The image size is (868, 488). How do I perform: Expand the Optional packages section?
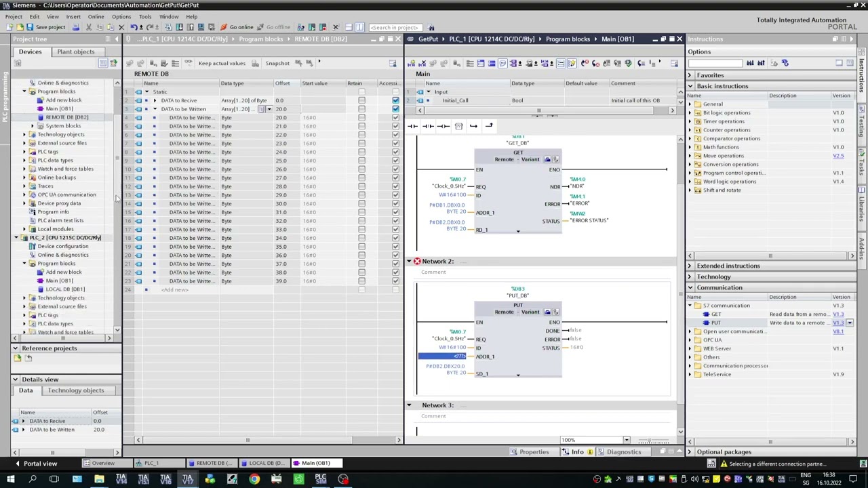point(690,452)
